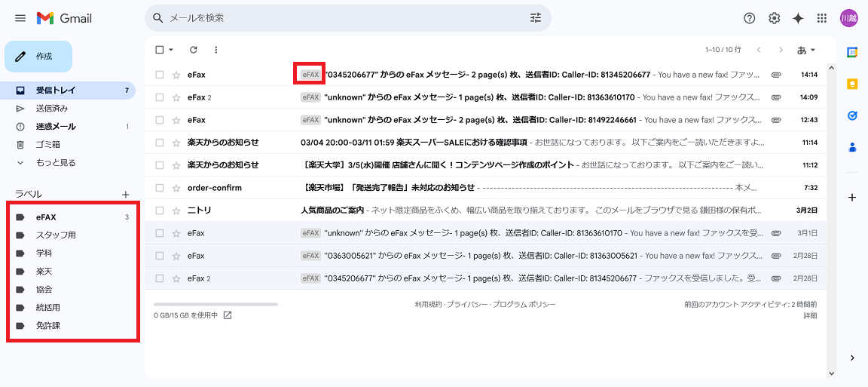Click the メールを検索 search field

(339, 18)
